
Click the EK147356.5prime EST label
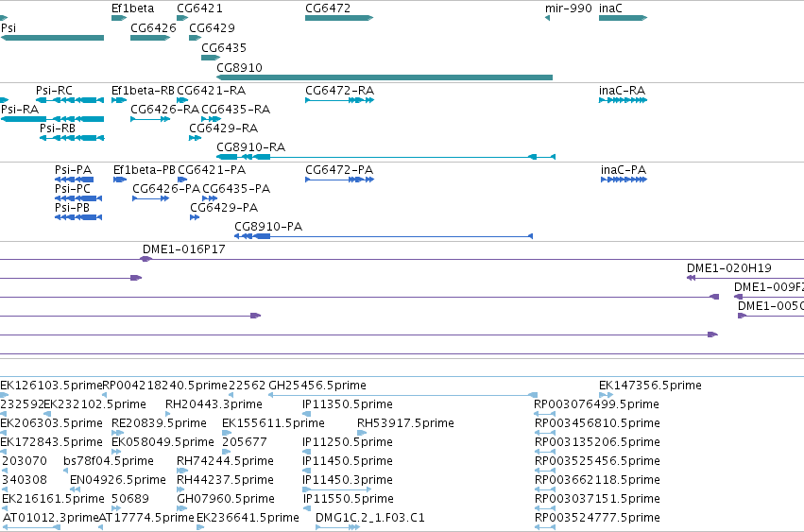(650, 386)
